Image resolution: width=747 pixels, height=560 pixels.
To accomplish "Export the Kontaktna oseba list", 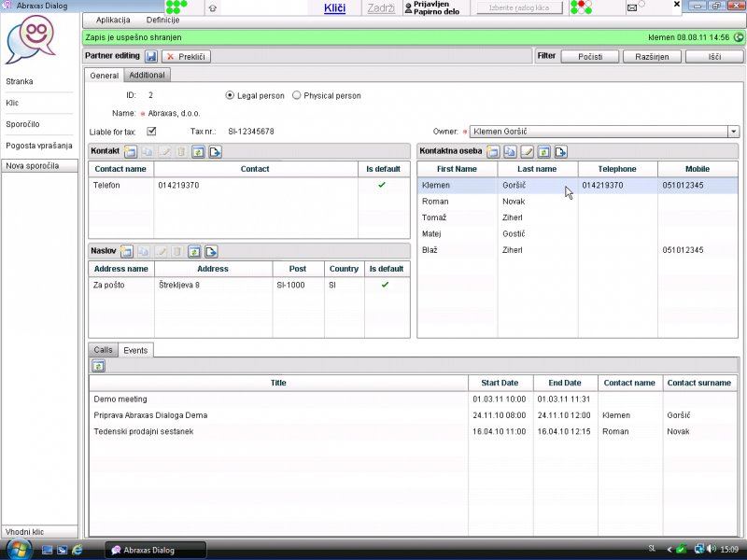I will point(561,152).
